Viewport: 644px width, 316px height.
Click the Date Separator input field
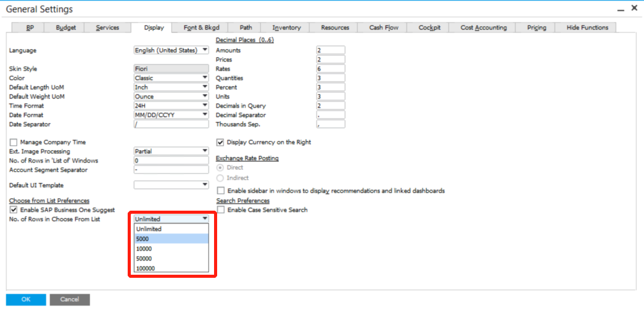171,124
